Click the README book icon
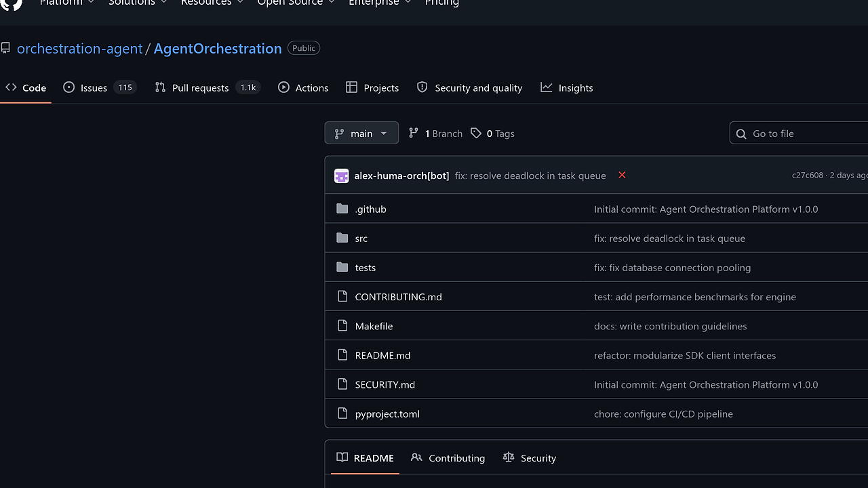Viewport: 868px width, 488px height. [342, 457]
